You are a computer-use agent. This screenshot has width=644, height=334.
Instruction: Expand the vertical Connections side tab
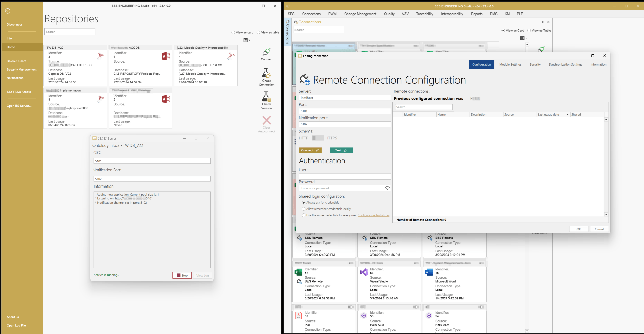pyautogui.click(x=288, y=32)
